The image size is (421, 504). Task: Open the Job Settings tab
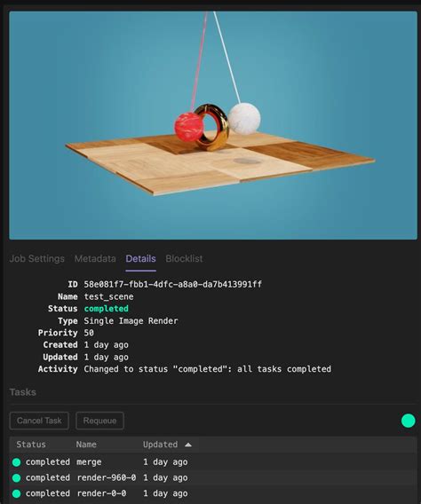[37, 259]
